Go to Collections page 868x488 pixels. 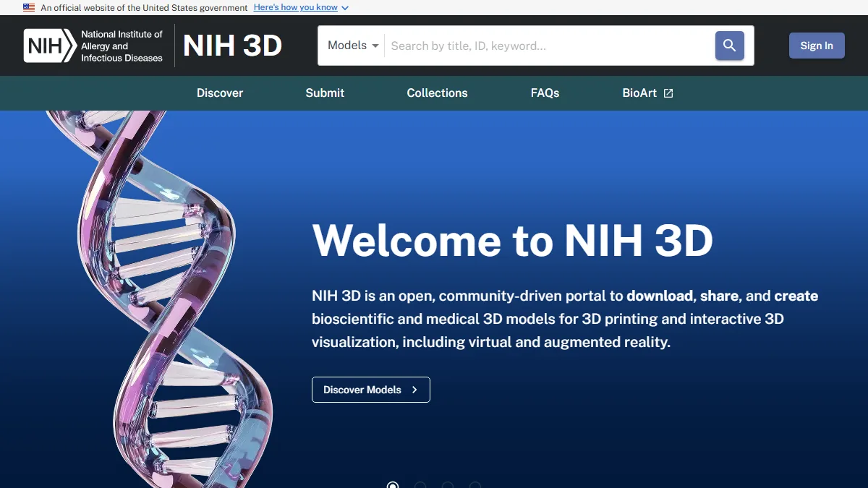[437, 93]
